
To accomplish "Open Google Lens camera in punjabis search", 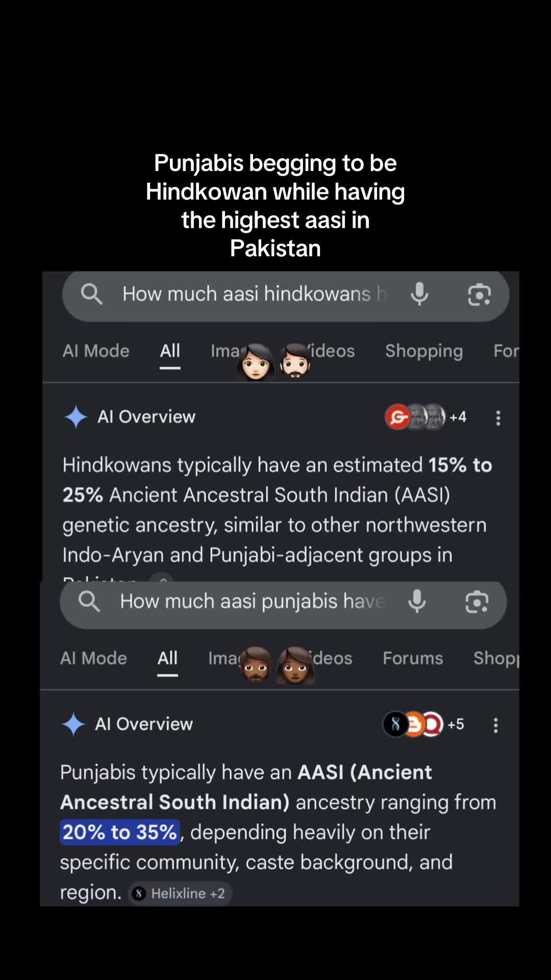I will (x=477, y=602).
